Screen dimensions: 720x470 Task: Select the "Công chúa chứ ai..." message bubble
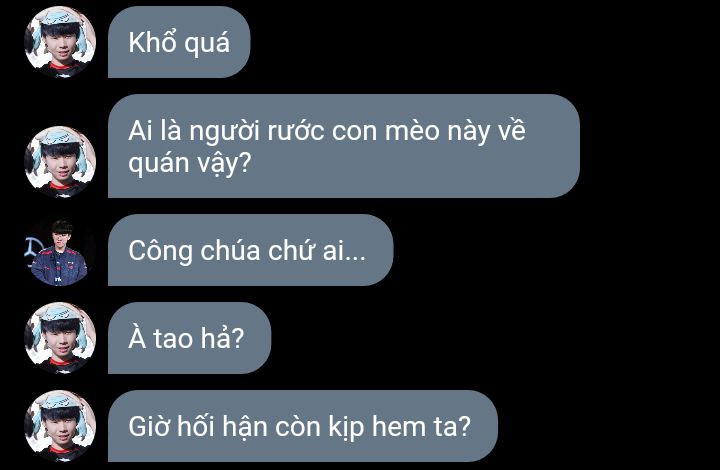click(251, 250)
